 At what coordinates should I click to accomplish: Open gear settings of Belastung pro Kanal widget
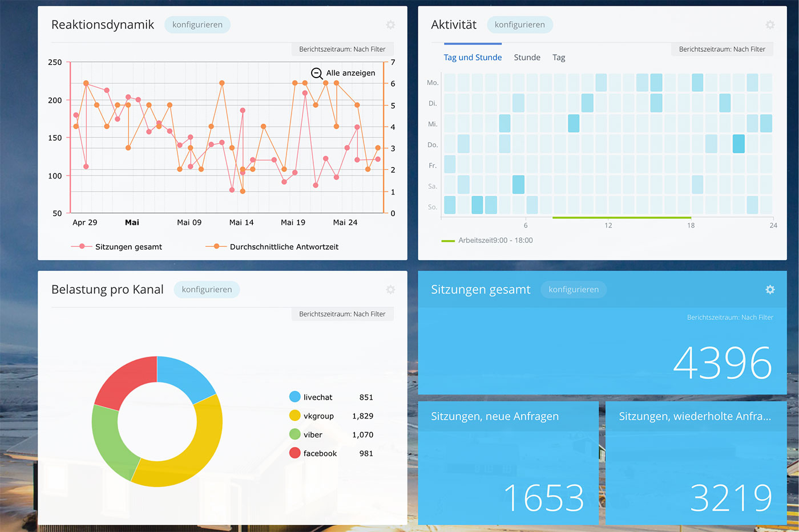(x=390, y=290)
